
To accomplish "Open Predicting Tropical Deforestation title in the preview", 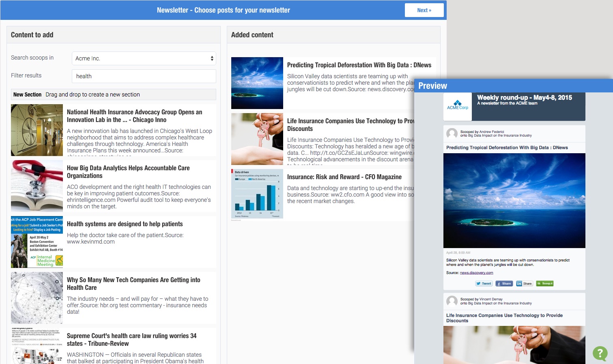I will pyautogui.click(x=507, y=148).
